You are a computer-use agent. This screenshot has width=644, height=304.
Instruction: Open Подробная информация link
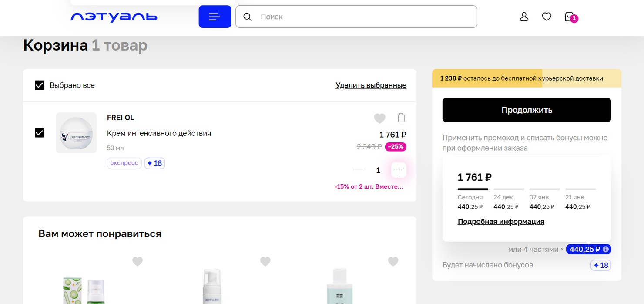[x=501, y=221]
